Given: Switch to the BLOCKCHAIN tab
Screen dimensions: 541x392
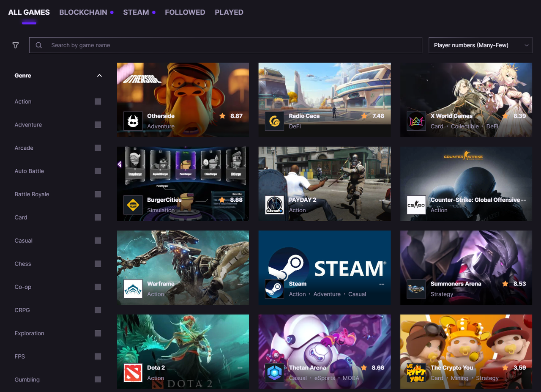Looking at the screenshot, I should [x=83, y=12].
